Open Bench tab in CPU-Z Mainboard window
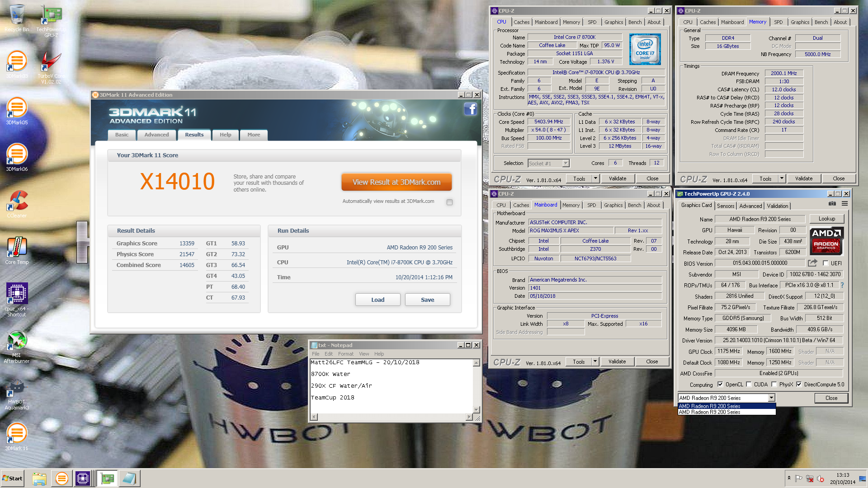The height and width of the screenshot is (488, 868). pos(634,205)
